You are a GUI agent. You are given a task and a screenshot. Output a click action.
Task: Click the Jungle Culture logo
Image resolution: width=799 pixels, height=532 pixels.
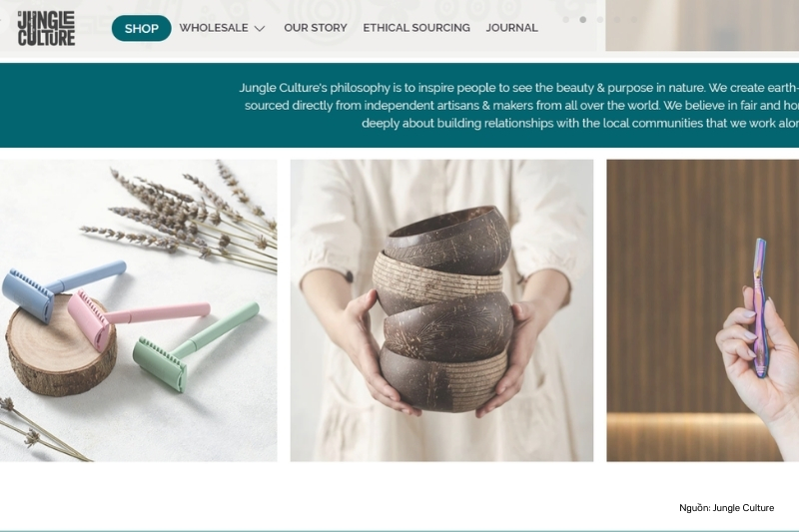click(x=46, y=29)
